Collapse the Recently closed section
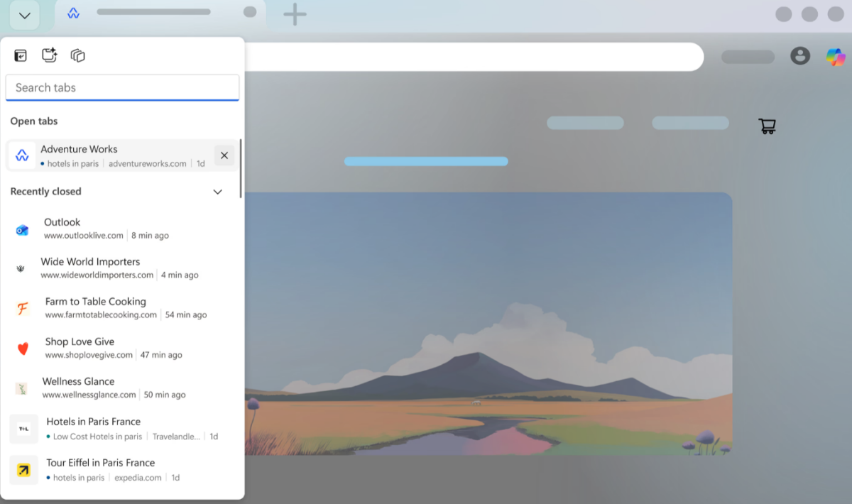 (218, 192)
